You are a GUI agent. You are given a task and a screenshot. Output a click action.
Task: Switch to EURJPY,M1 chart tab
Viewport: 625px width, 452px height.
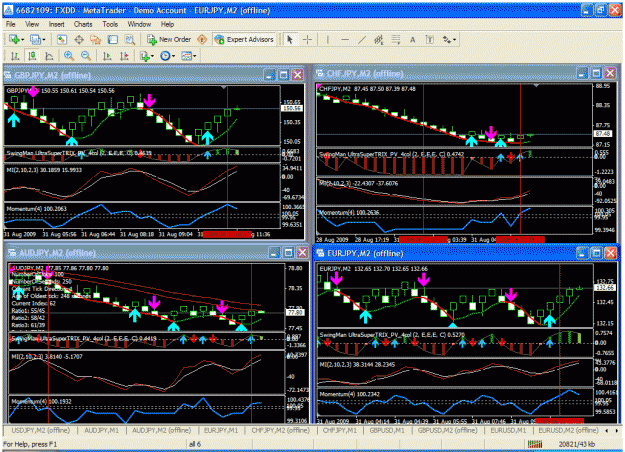tap(221, 430)
